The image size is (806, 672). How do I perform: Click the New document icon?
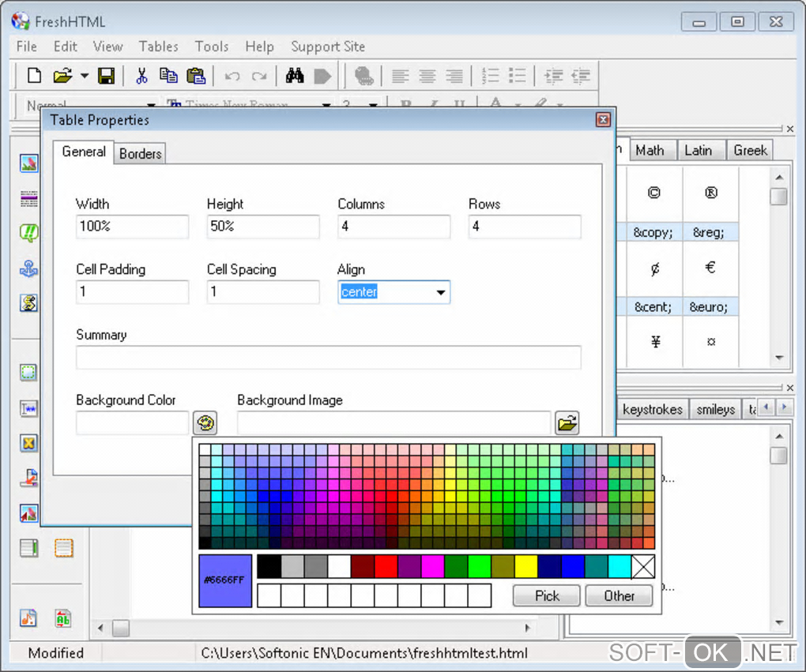click(x=34, y=76)
